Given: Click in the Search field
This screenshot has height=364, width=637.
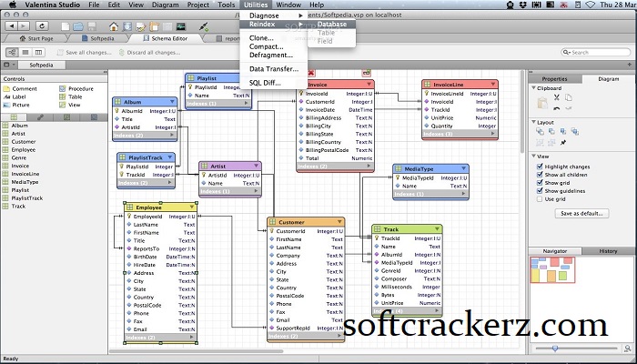Looking at the screenshot, I should 595,53.
